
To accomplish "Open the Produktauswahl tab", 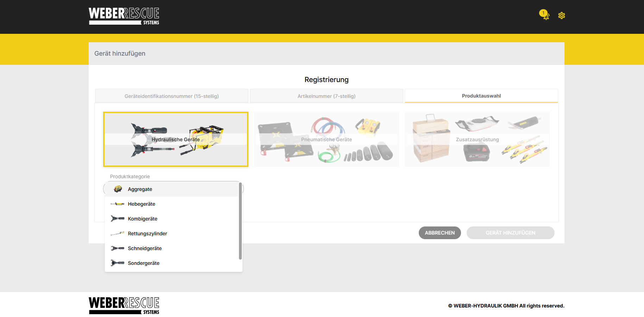I will (481, 96).
